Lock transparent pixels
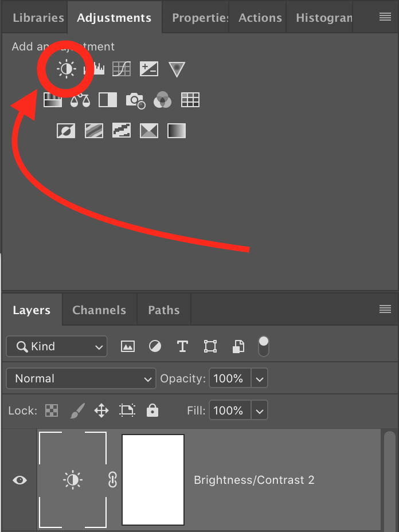The height and width of the screenshot is (532, 399). tap(52, 410)
